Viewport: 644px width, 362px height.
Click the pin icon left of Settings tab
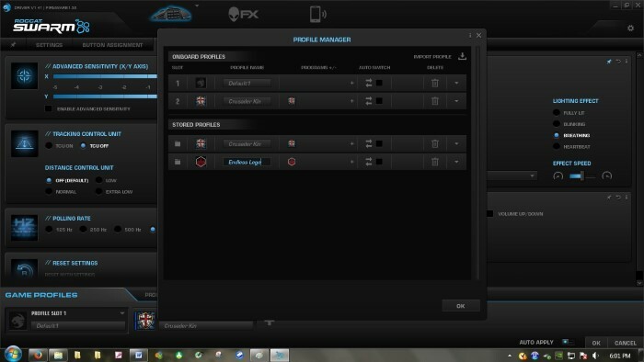click(13, 45)
